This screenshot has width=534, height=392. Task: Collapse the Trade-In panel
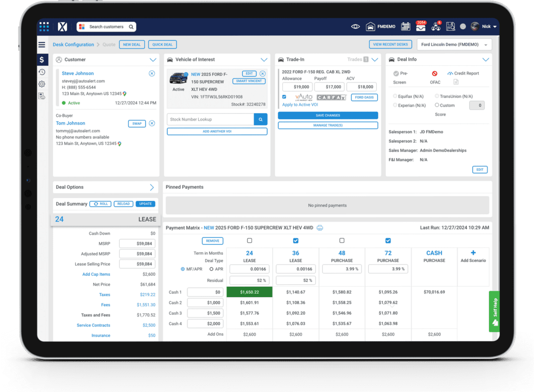pyautogui.click(x=375, y=59)
